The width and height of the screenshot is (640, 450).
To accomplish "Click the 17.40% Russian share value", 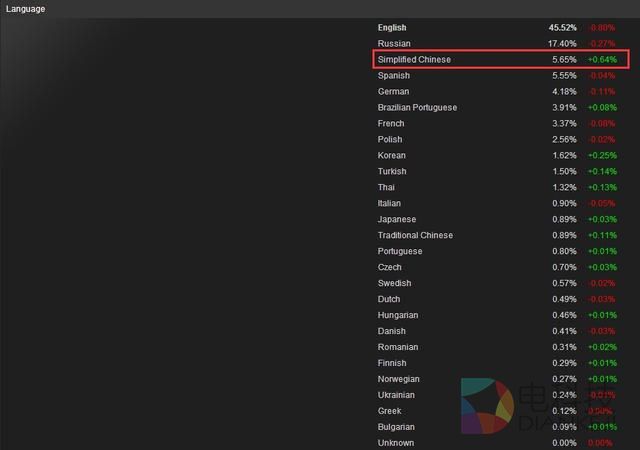I will (x=562, y=44).
